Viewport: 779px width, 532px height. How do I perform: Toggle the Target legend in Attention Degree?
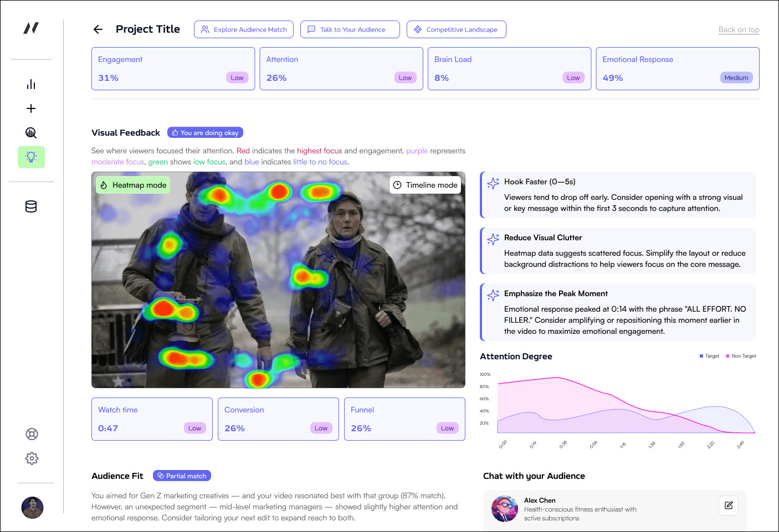(709, 356)
